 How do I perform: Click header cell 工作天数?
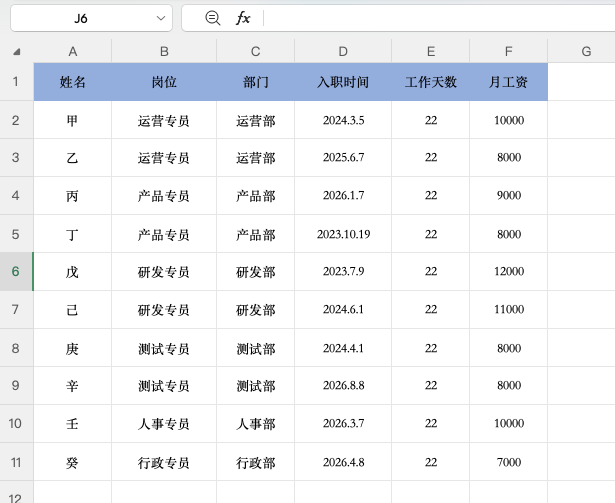(x=431, y=82)
